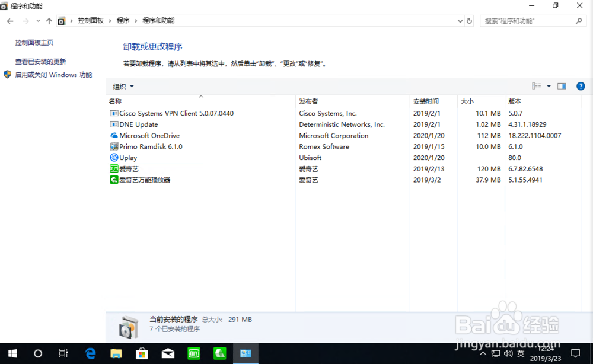The image size is (593, 364).
Task: Click the 程序 breadcrumb
Action: pos(123,20)
